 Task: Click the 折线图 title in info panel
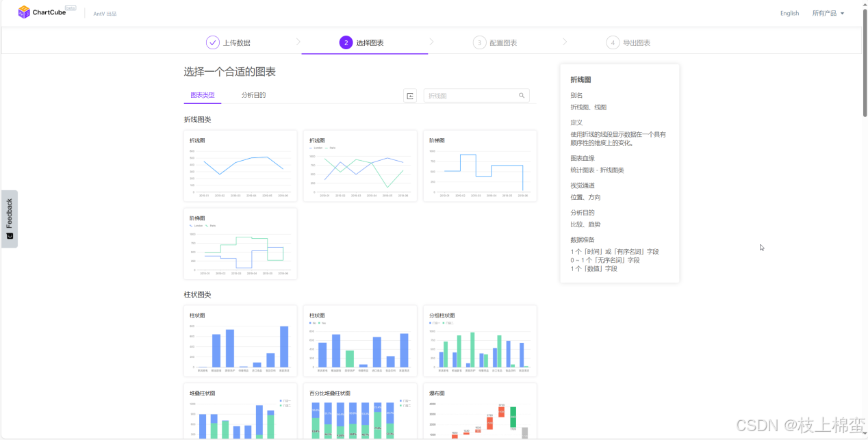click(x=580, y=80)
